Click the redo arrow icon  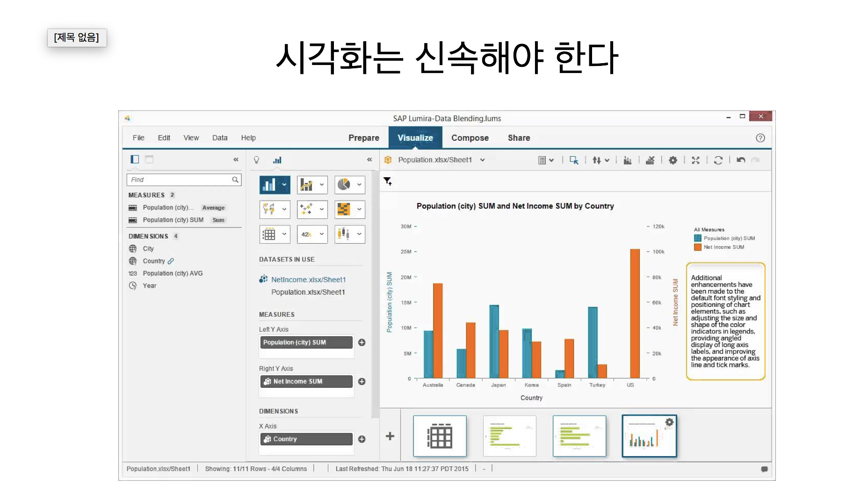point(755,160)
